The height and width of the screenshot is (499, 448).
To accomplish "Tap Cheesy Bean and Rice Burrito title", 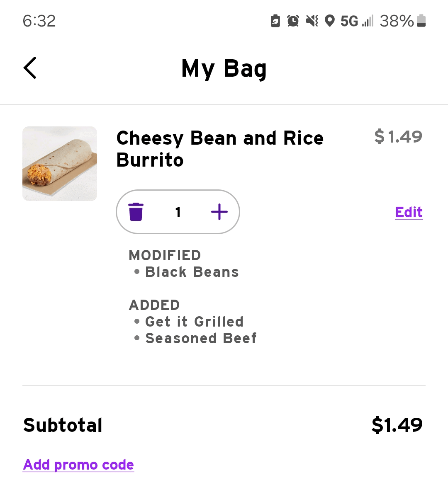I will click(x=220, y=149).
